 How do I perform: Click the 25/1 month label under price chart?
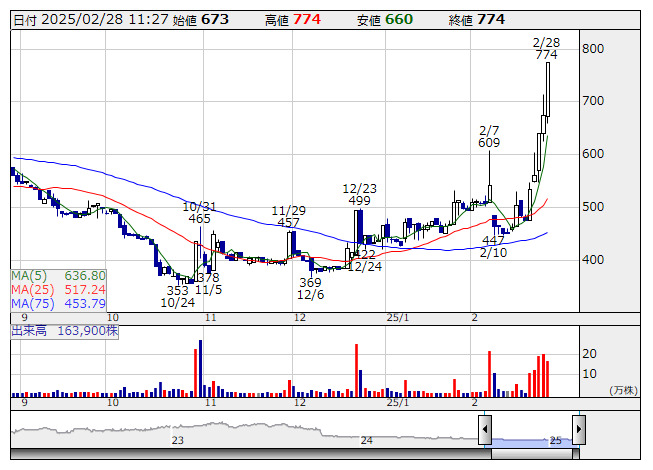click(398, 318)
